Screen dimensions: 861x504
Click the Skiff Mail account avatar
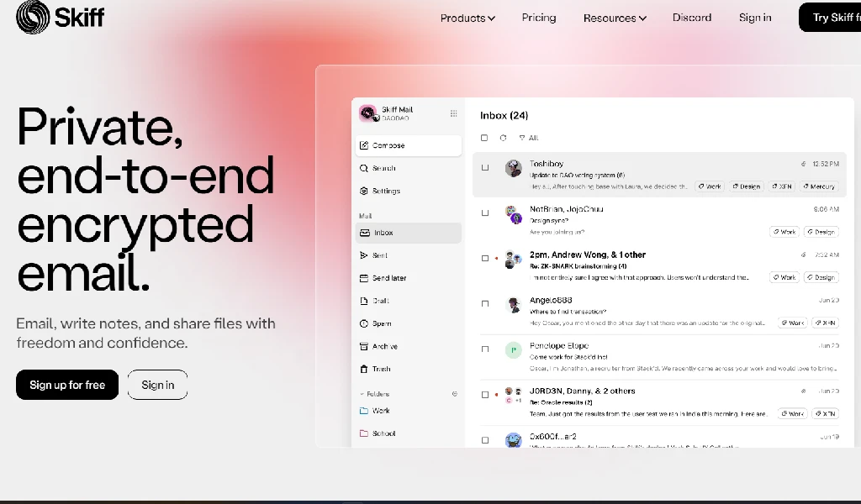pos(367,113)
